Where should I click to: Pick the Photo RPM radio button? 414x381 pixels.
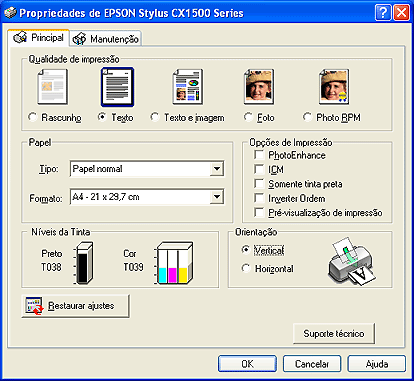coord(307,117)
